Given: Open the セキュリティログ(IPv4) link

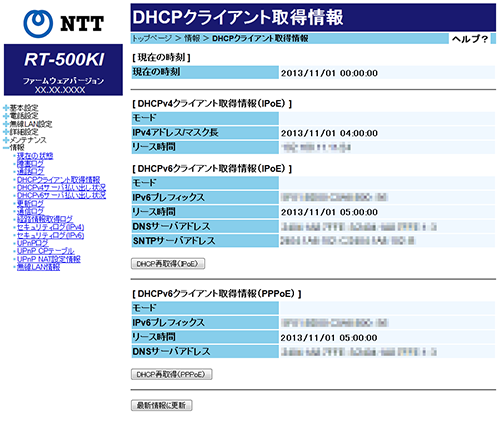Looking at the screenshot, I should pos(50,227).
